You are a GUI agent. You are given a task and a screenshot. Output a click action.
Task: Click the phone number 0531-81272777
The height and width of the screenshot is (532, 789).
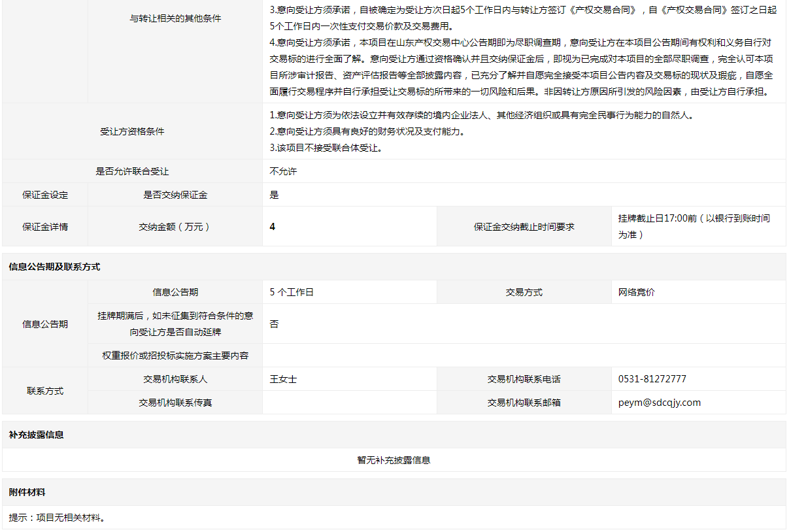(x=652, y=379)
